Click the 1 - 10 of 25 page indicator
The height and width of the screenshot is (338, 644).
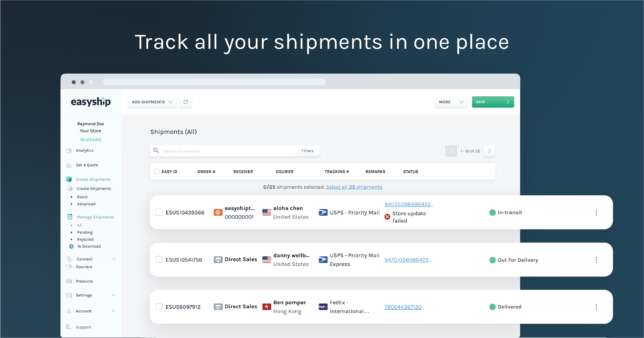[x=470, y=151]
